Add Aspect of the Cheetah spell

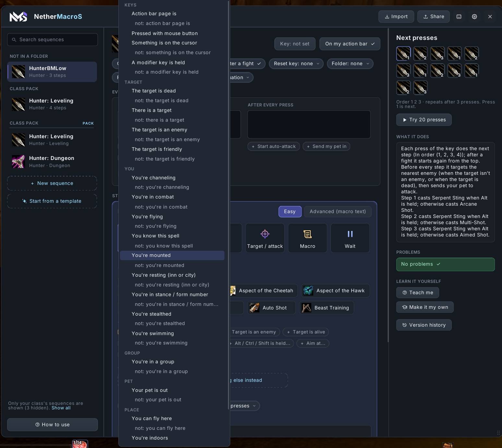tap(263, 291)
